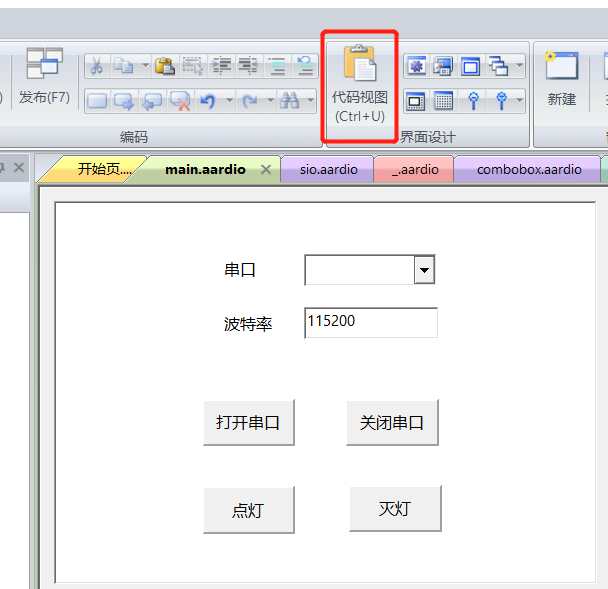608x589 pixels.
Task: Click the grid dots icon in 界面设计
Action: click(x=444, y=101)
